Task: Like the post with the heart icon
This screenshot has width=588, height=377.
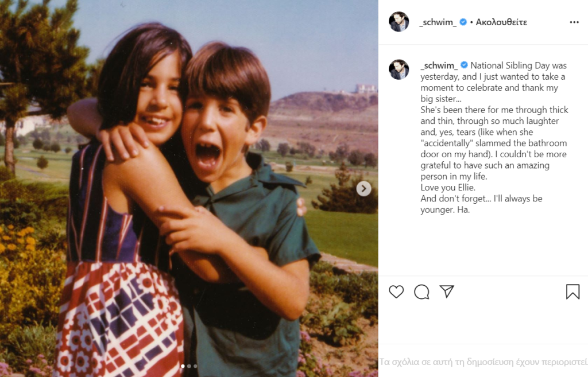Action: (x=396, y=292)
